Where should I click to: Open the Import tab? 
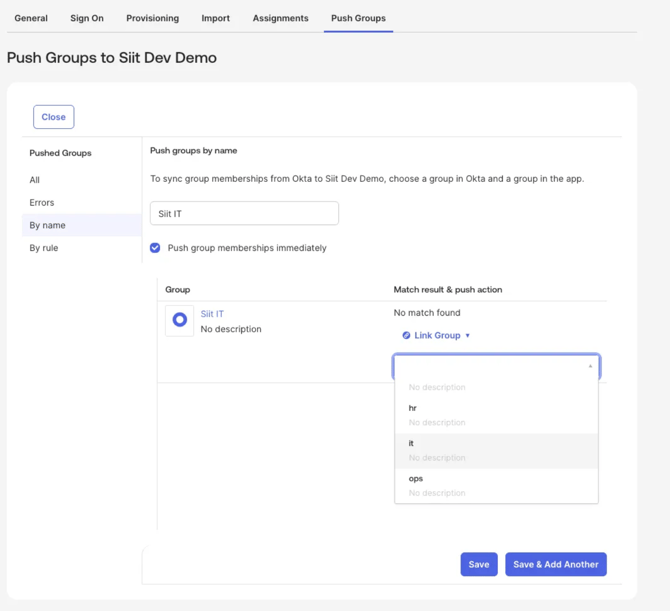[x=215, y=18]
